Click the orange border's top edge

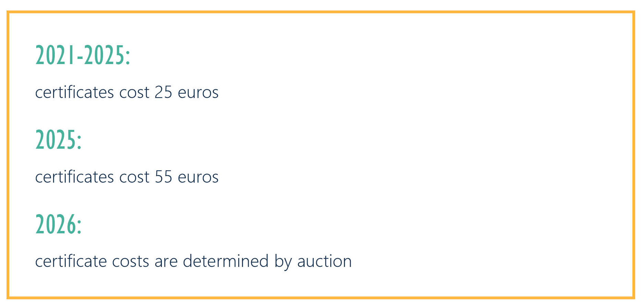[x=321, y=12]
